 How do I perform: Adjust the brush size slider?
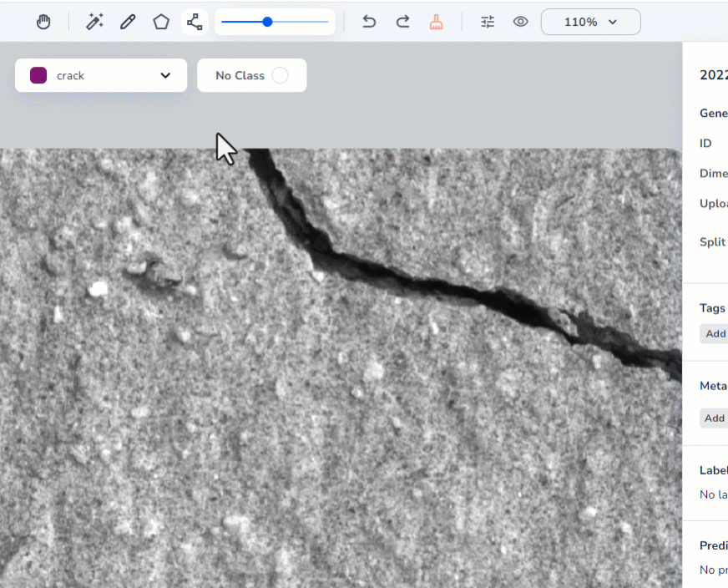tap(266, 22)
